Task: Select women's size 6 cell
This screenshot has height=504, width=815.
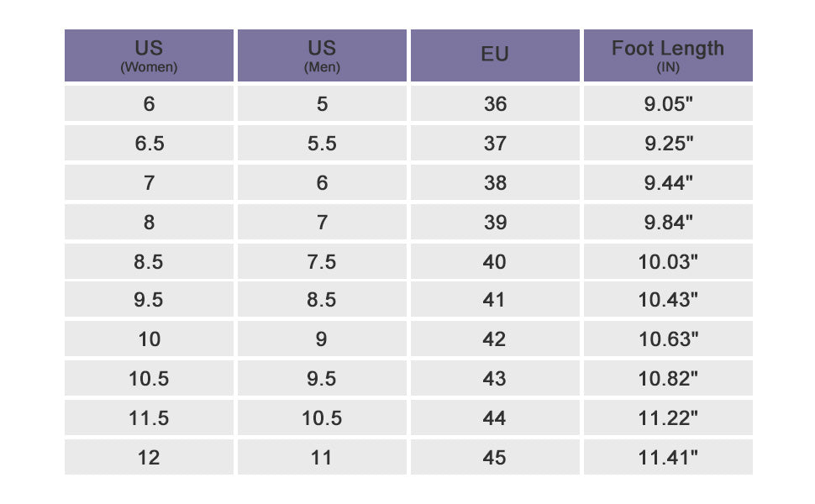Action: point(149,103)
